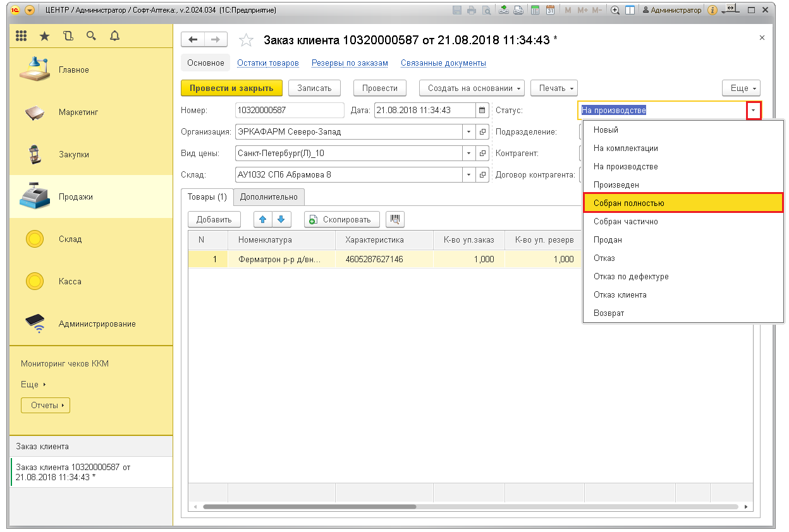789x532 pixels.
Task: Select 'Собран полностью' status option
Action: [x=683, y=203]
